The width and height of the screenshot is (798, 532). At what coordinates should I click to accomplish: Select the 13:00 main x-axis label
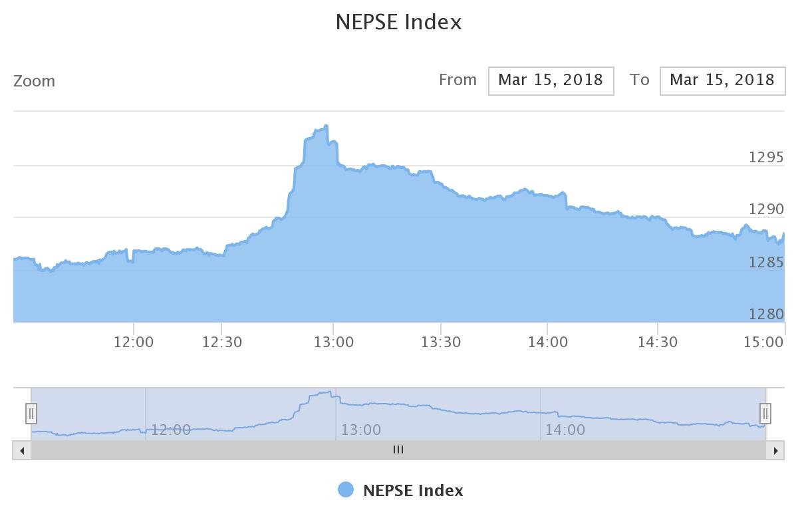click(x=334, y=342)
